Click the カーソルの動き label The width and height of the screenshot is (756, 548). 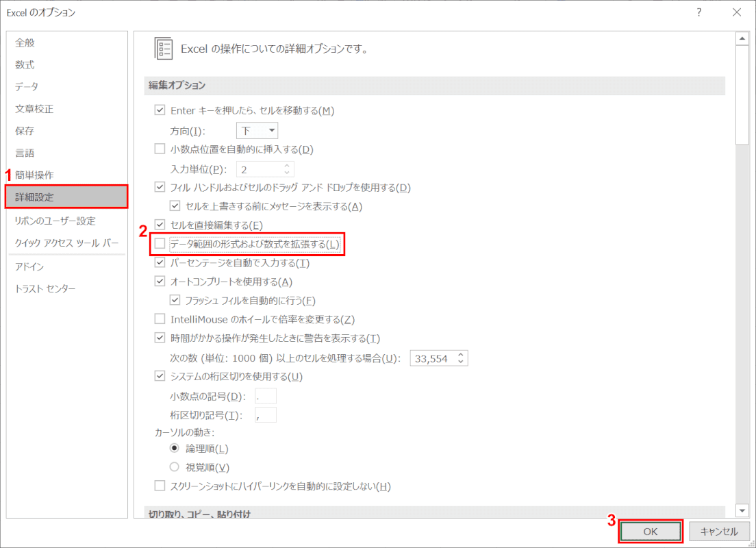(185, 432)
